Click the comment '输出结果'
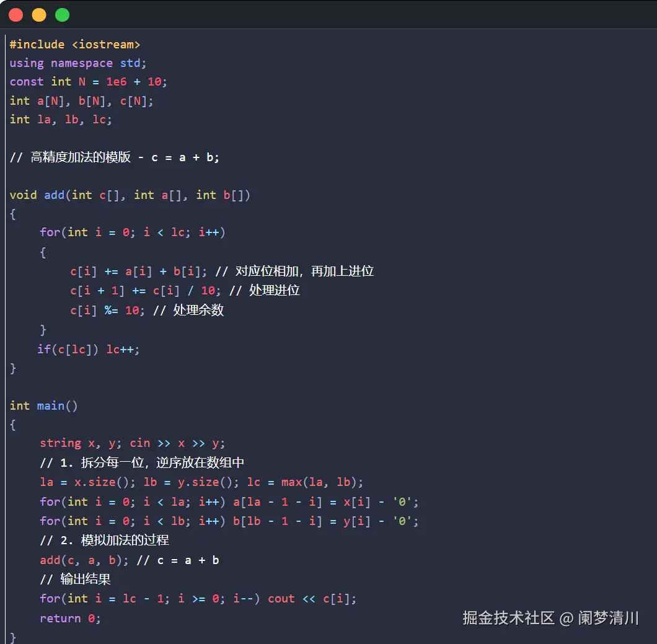This screenshot has height=644, width=657. [x=76, y=580]
